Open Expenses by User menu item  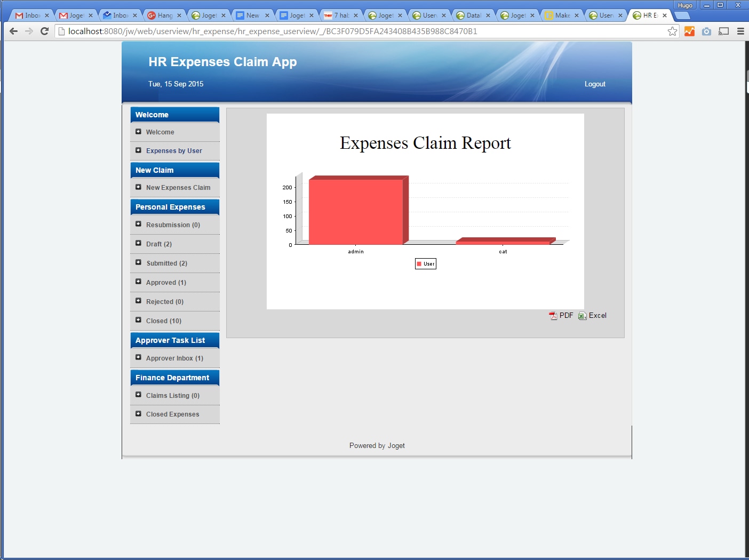[x=174, y=151]
